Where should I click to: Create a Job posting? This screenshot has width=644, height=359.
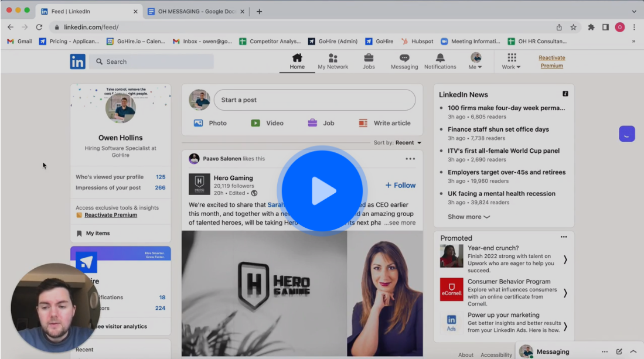(321, 123)
